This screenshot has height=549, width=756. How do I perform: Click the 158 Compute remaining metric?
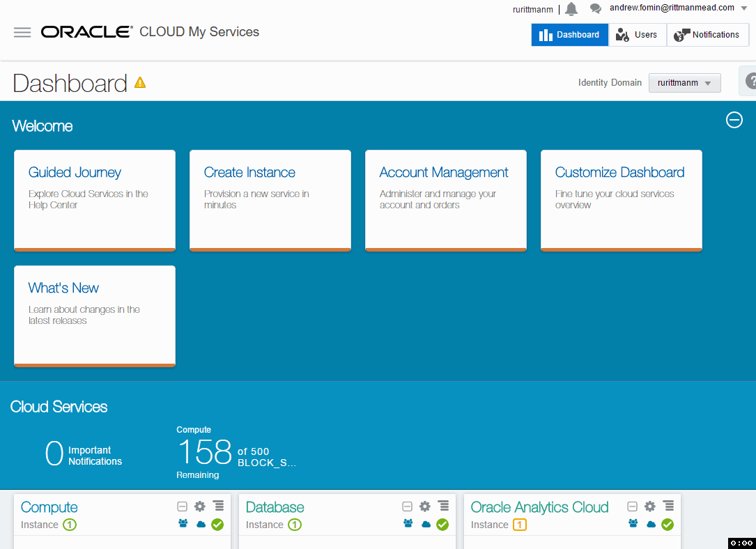tap(205, 452)
